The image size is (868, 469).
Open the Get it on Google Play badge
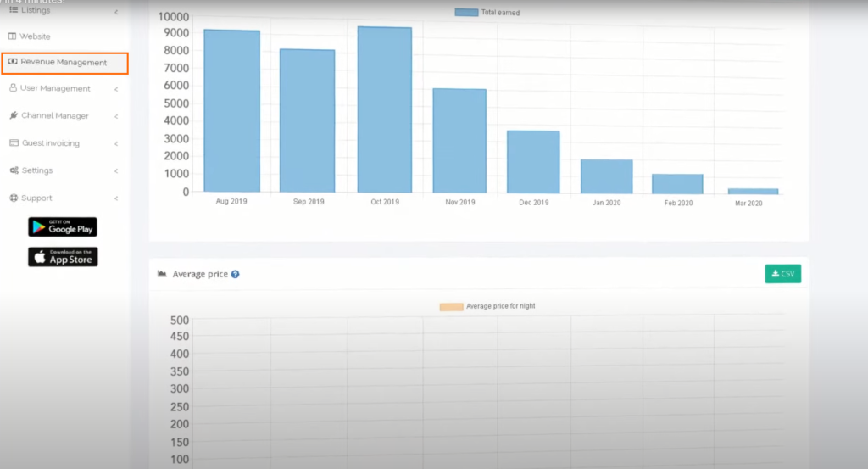[63, 226]
